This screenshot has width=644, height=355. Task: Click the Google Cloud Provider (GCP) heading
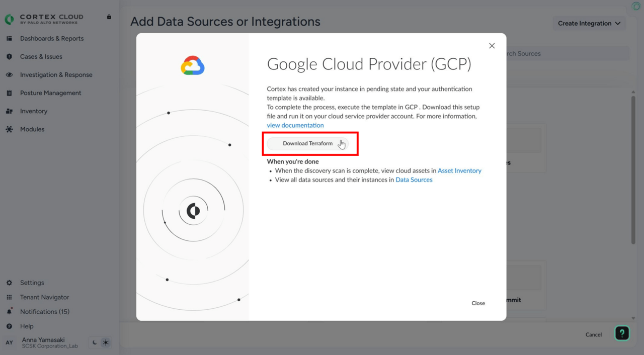(369, 64)
